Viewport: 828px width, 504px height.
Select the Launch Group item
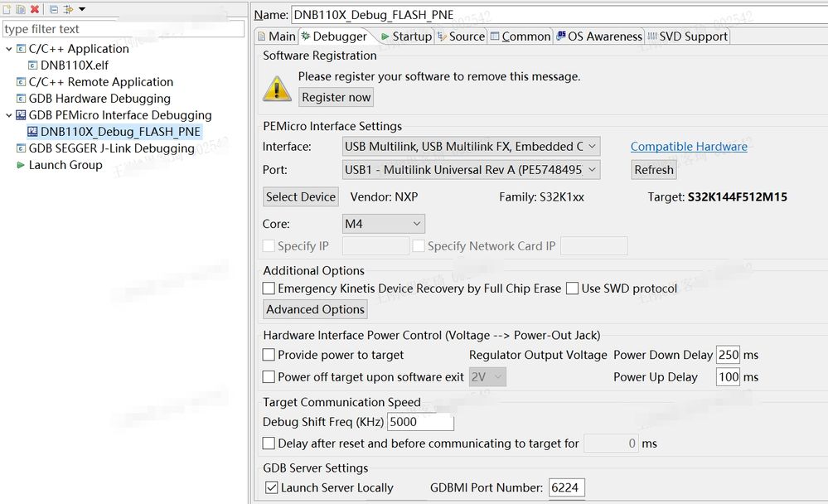point(65,165)
